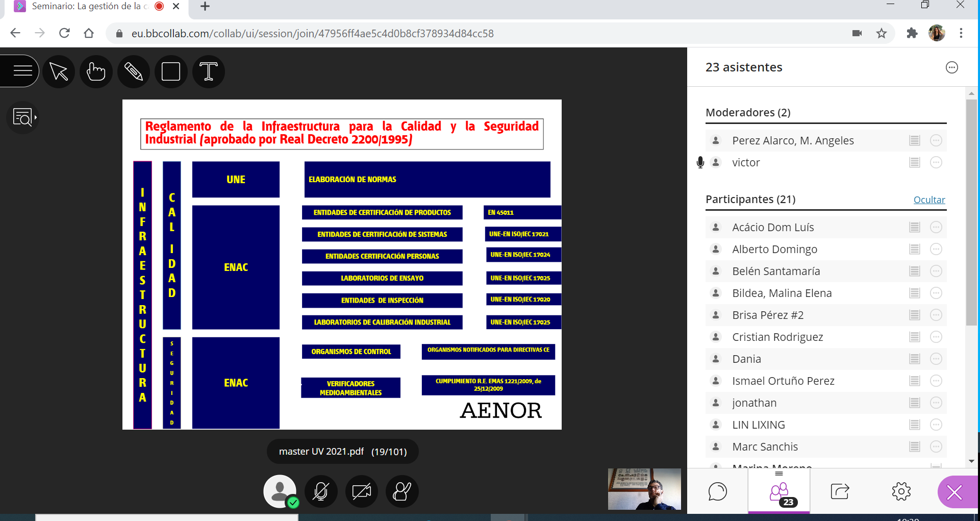Select the pointer arrow tool

point(59,71)
